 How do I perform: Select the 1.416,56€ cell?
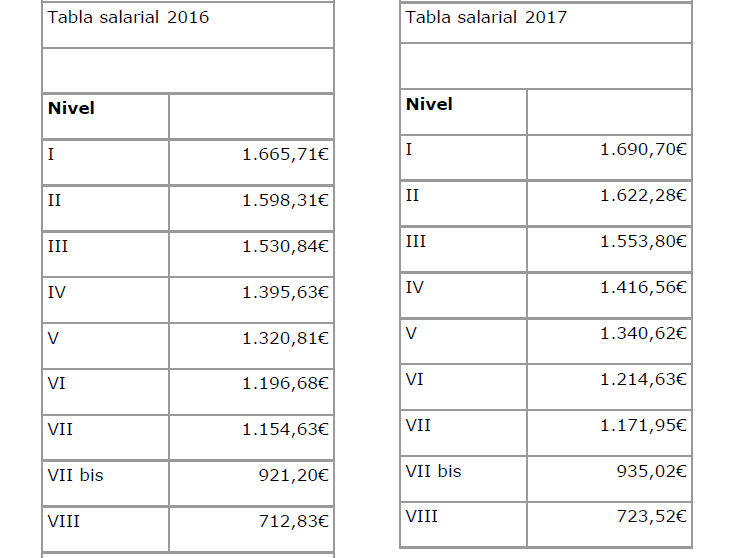click(643, 288)
